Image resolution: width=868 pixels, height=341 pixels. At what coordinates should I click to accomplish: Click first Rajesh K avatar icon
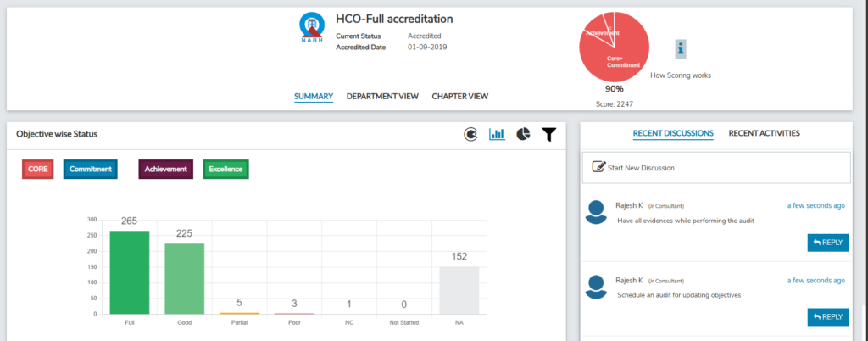click(598, 213)
